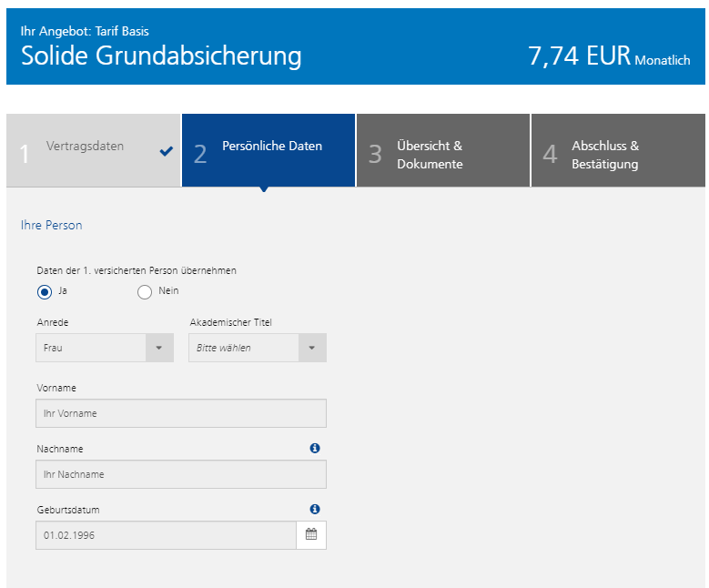Click the info icon next to Geburtsdatum
709x588 pixels.
coord(315,509)
